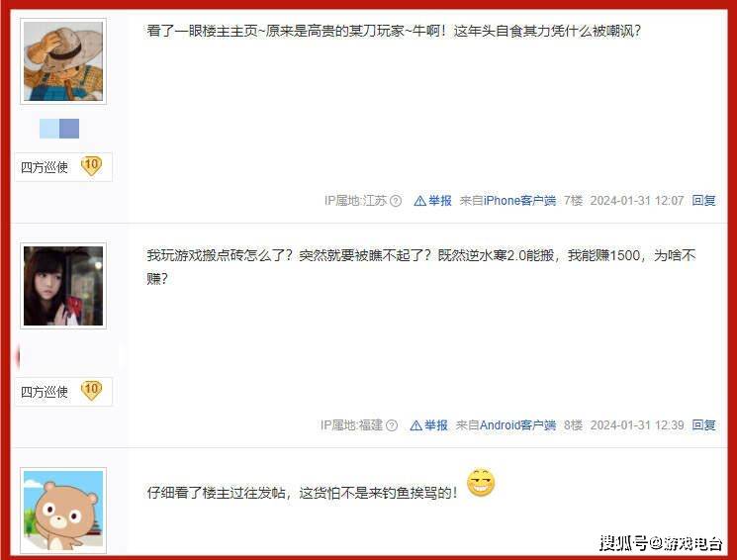Open the iPhone客户端 link
This screenshot has height=560, width=737.
pos(519,201)
